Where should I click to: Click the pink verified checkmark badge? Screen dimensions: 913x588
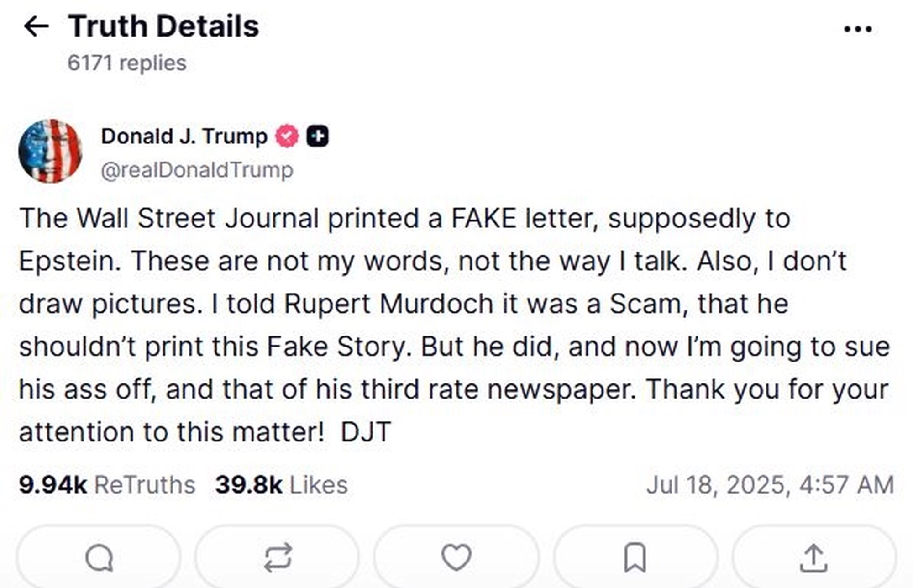tap(287, 136)
